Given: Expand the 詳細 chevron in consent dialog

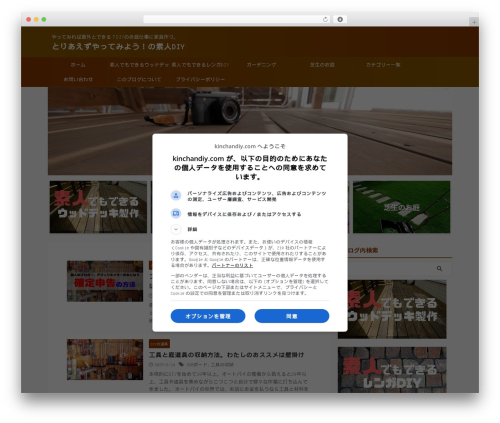Looking at the screenshot, I should pos(176,229).
